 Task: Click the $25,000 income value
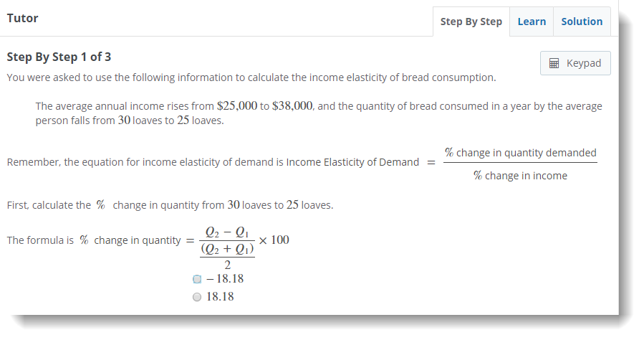point(236,105)
